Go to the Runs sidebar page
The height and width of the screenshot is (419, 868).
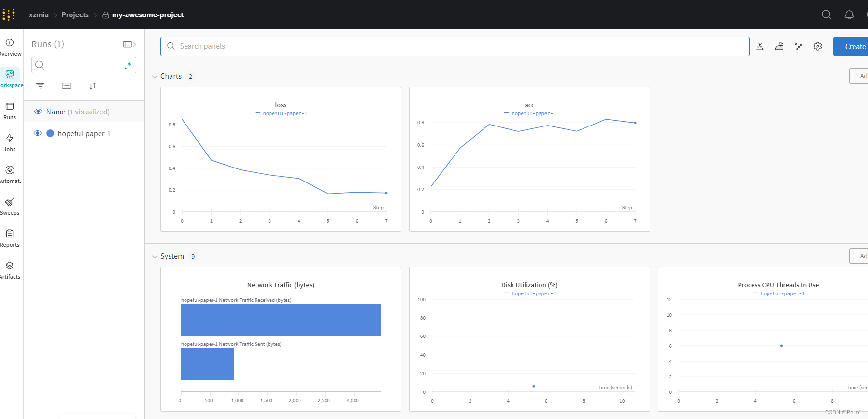[x=10, y=111]
